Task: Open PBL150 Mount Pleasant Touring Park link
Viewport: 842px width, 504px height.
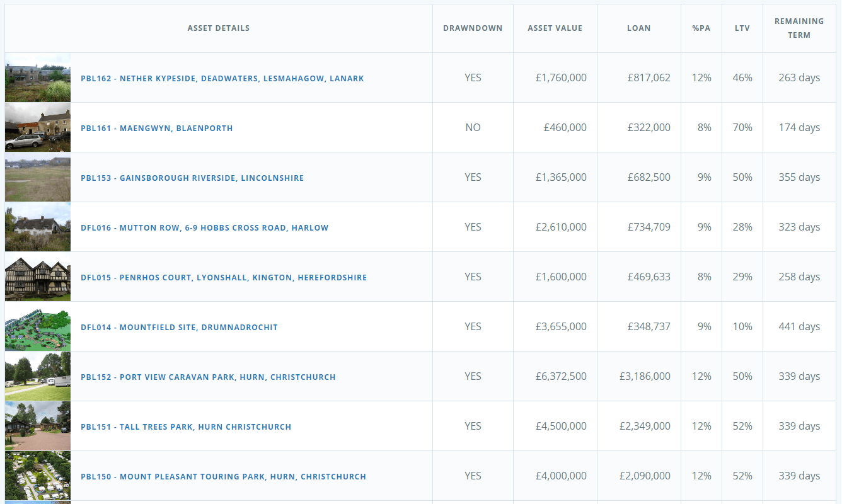Action: tap(223, 477)
